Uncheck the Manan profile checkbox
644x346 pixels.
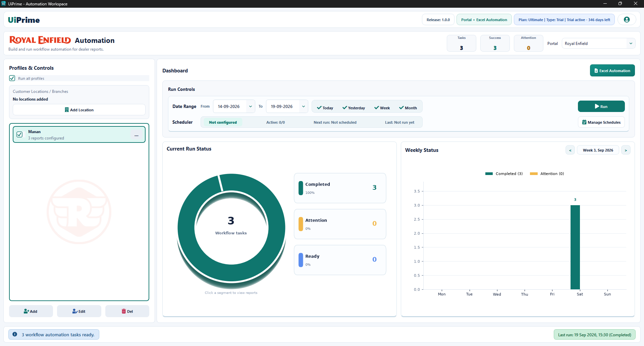click(x=19, y=134)
